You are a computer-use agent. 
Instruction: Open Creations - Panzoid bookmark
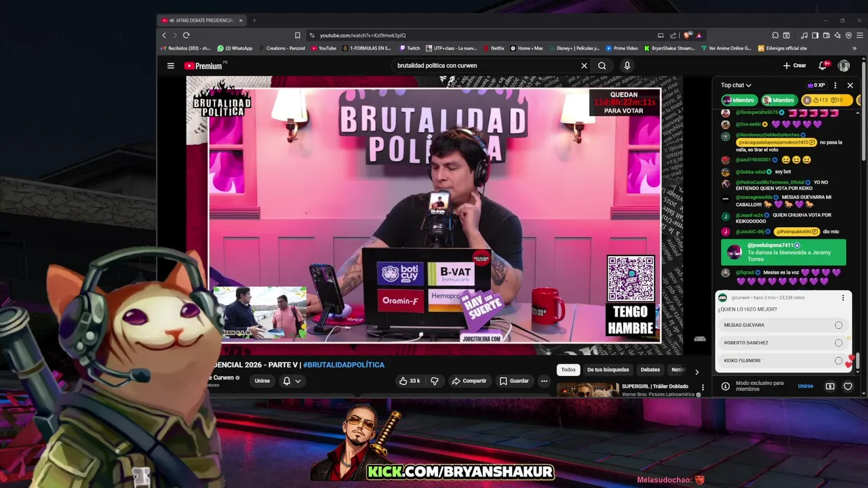point(281,48)
